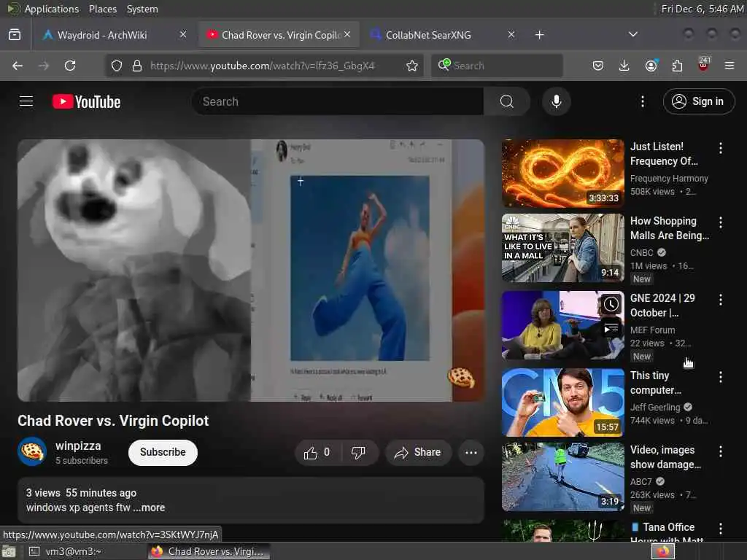Go forward in Firefox
The height and width of the screenshot is (560, 747).
[44, 66]
